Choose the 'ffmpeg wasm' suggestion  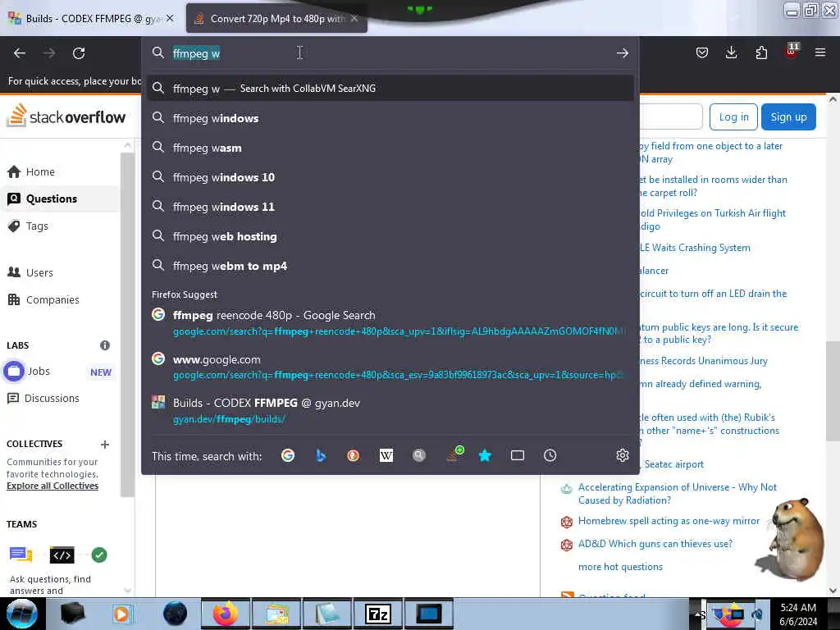click(x=390, y=148)
